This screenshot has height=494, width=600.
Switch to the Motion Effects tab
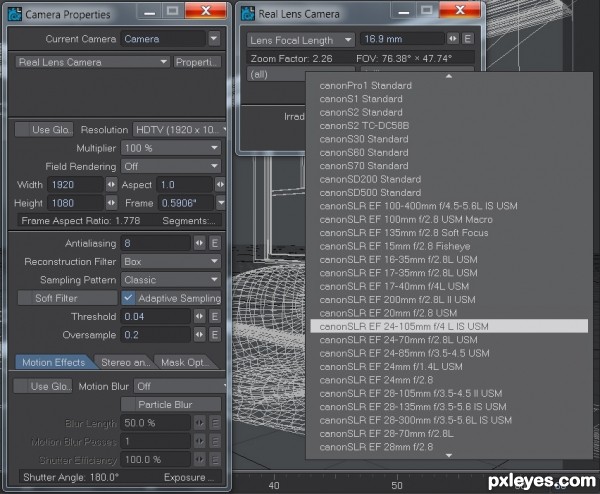click(x=54, y=362)
